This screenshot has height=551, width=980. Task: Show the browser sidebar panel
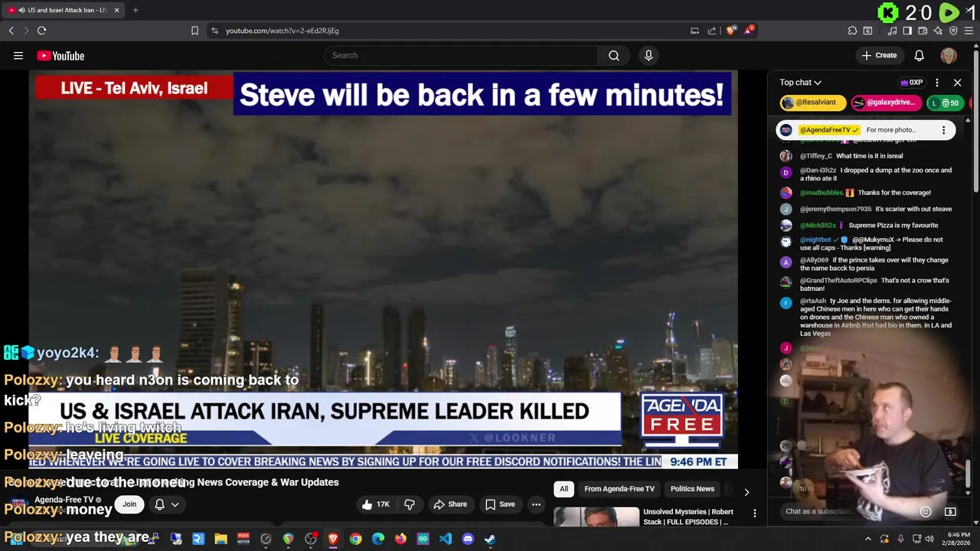(x=907, y=31)
